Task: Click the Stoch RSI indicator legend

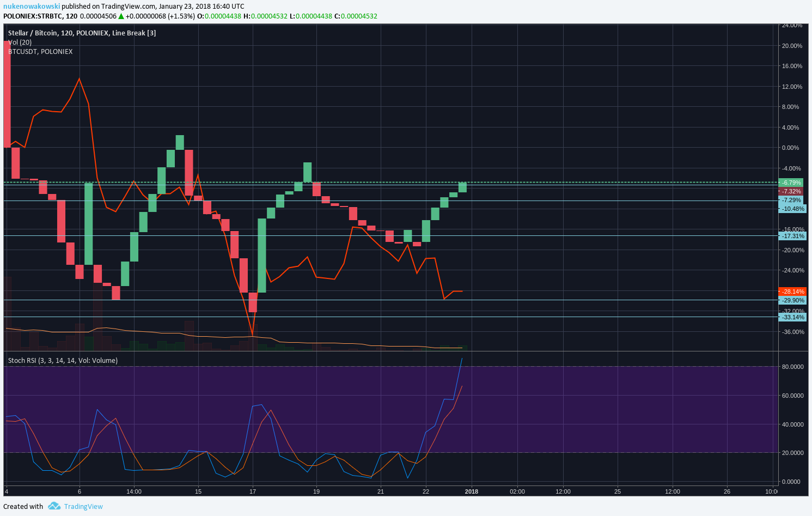Action: tap(63, 360)
